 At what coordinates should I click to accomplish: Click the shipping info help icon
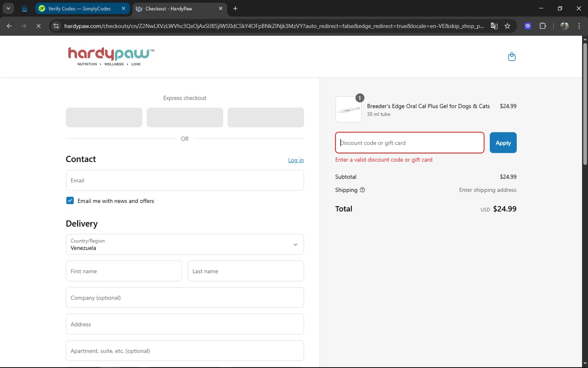tap(362, 190)
